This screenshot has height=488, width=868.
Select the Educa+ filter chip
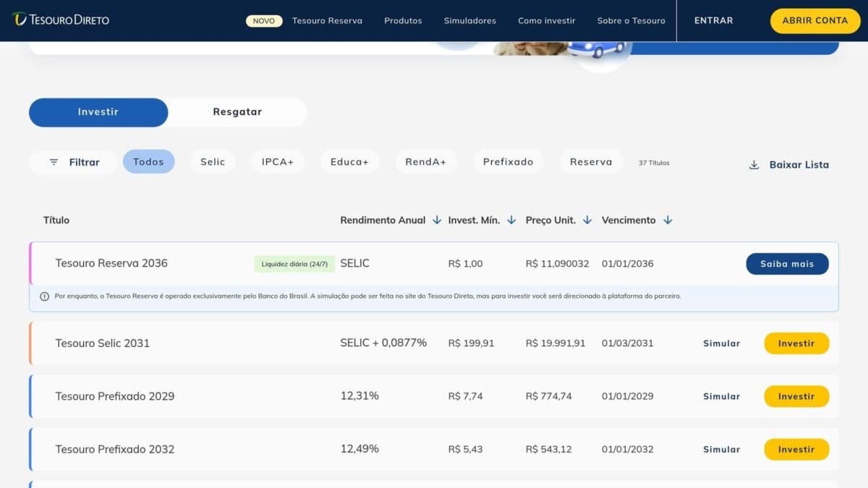(349, 162)
